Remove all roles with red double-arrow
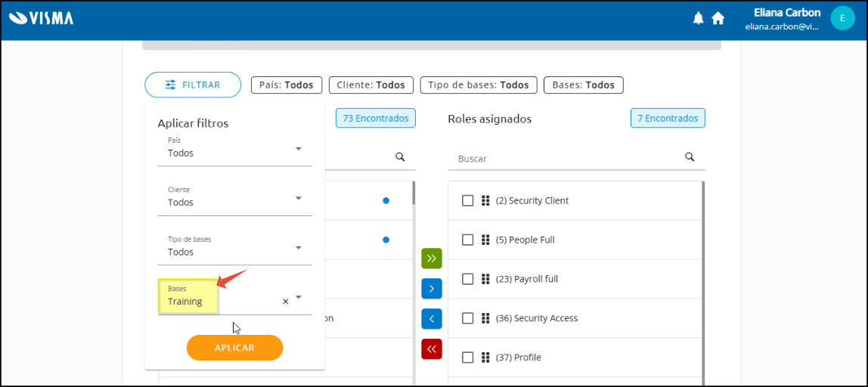 coord(432,348)
